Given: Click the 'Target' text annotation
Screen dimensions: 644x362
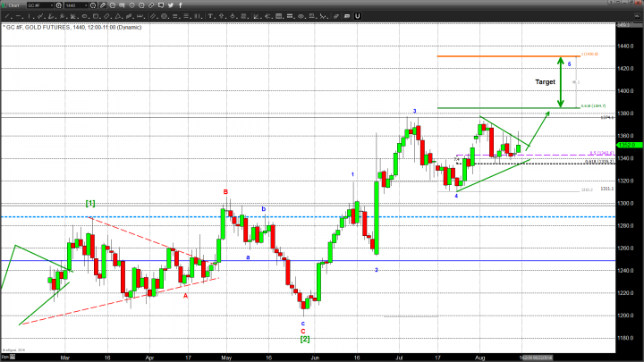Looking at the screenshot, I should pos(545,82).
